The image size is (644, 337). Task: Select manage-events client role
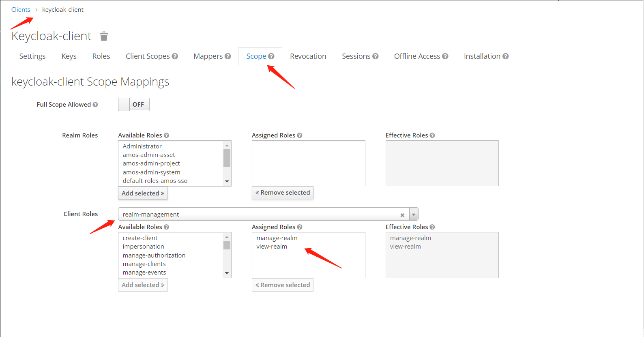point(144,273)
